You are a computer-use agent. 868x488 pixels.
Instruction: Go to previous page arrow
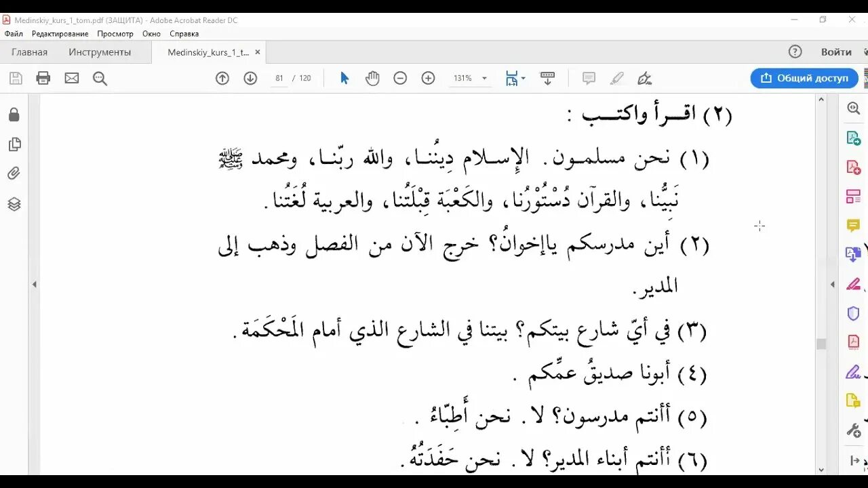click(222, 79)
